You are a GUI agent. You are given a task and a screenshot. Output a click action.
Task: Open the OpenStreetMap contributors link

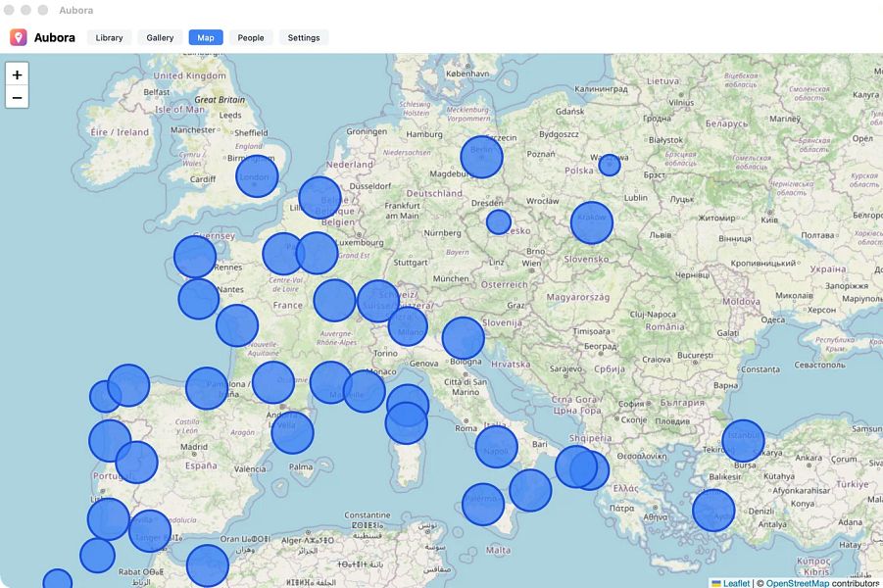tap(798, 583)
